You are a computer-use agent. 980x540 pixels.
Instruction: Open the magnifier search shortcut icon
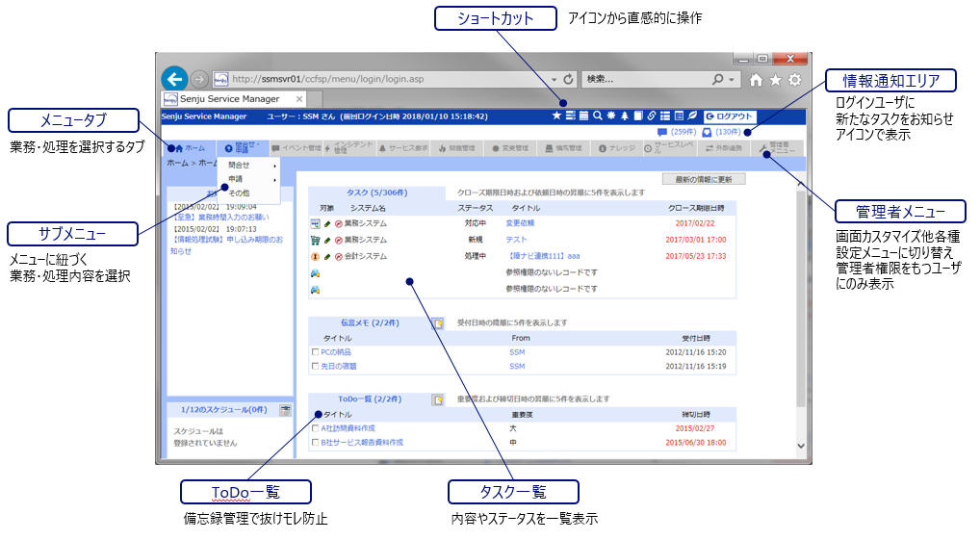[x=598, y=116]
